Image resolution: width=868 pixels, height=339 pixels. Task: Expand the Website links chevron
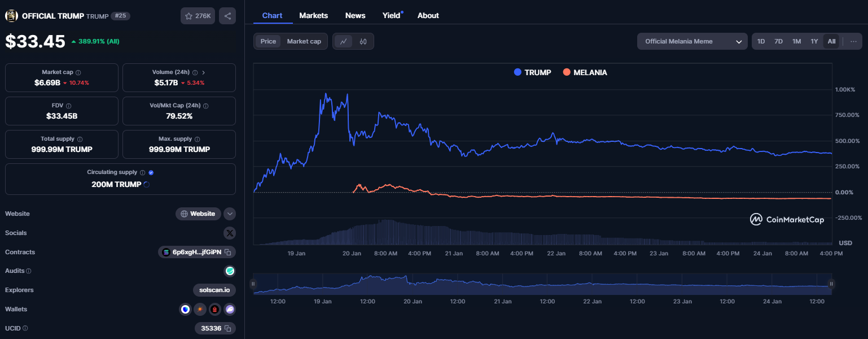230,214
